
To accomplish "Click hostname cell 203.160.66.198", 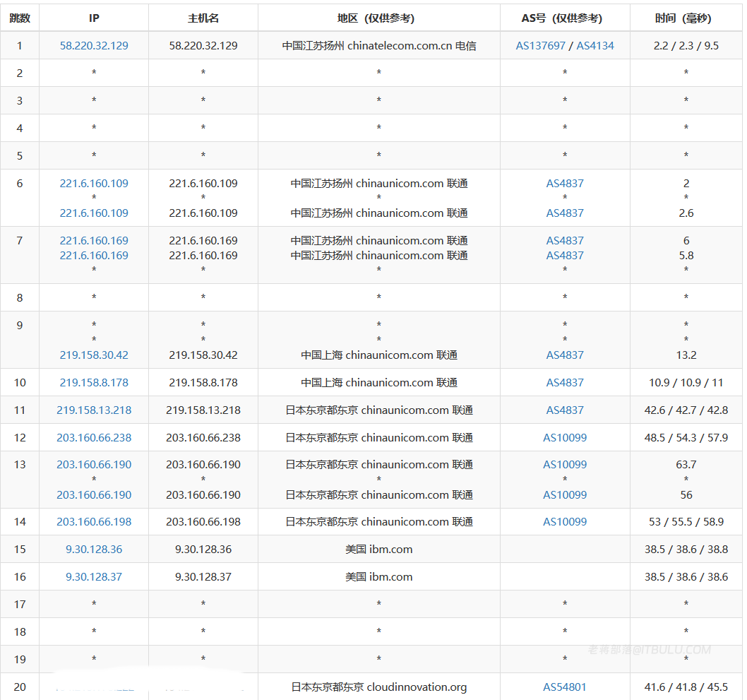I will [x=203, y=522].
